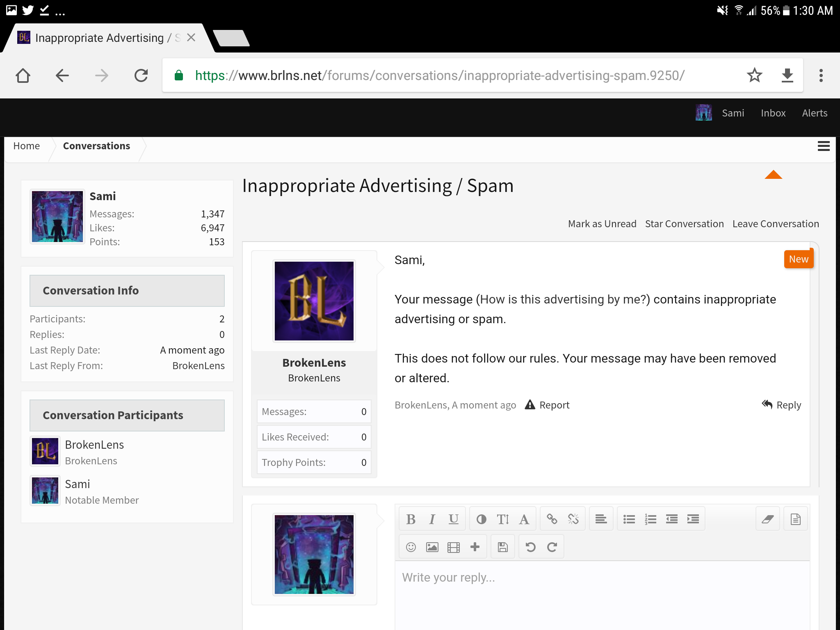Open the hamburger navigation menu
Image resolution: width=840 pixels, height=630 pixels.
pyautogui.click(x=824, y=146)
